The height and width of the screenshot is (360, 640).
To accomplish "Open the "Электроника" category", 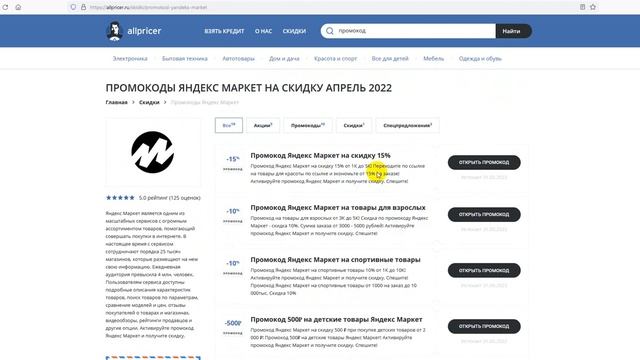I will pyautogui.click(x=130, y=59).
